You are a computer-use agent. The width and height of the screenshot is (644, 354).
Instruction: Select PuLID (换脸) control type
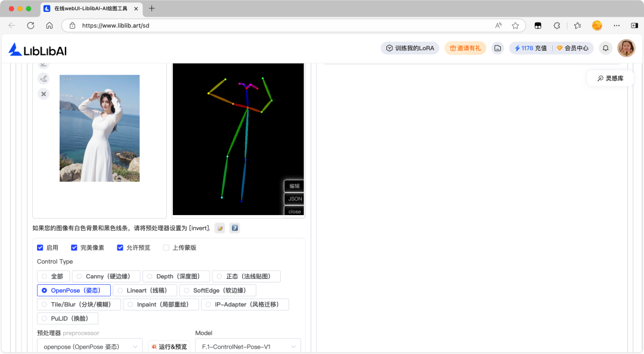68,318
